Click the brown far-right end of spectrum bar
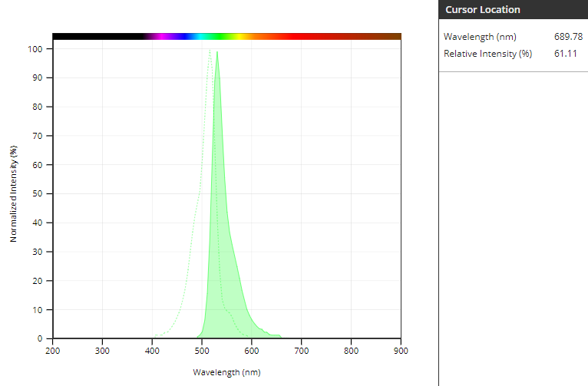The height and width of the screenshot is (386, 588). click(391, 36)
